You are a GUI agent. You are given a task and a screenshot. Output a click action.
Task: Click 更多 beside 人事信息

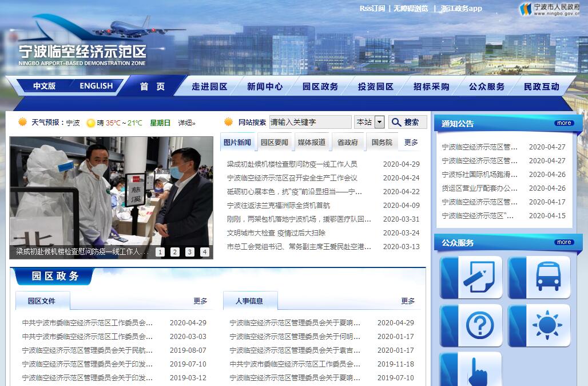coord(408,301)
